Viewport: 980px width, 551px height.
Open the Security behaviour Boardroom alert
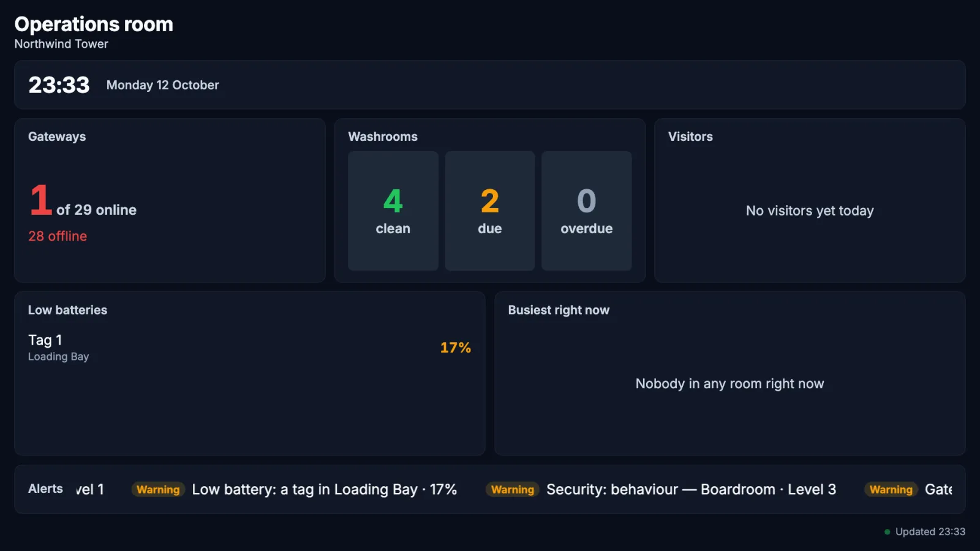691,489
